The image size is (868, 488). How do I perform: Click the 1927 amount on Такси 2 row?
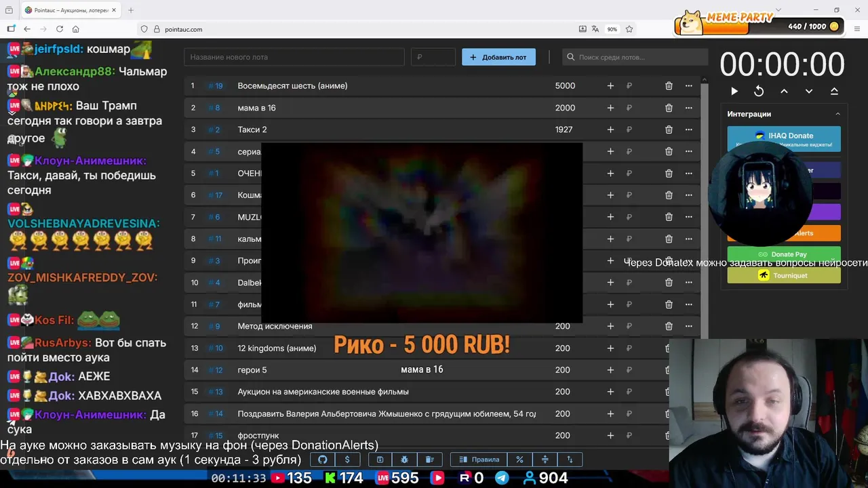(564, 129)
